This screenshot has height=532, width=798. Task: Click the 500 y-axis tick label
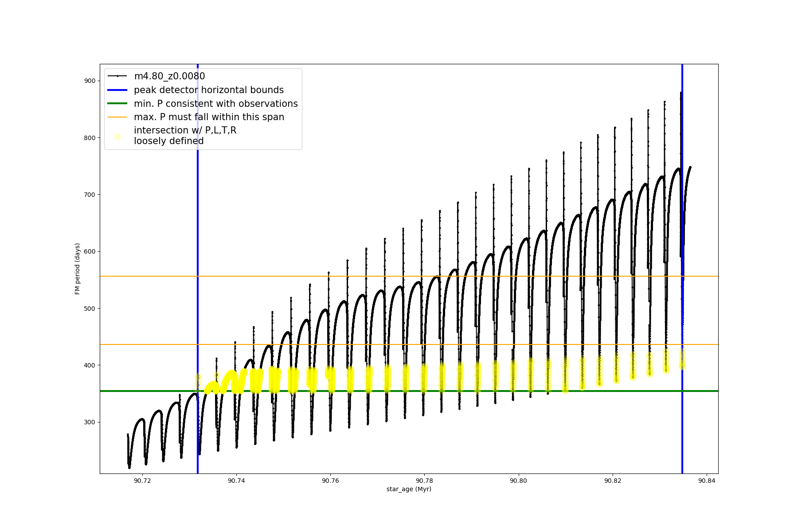[90, 309]
